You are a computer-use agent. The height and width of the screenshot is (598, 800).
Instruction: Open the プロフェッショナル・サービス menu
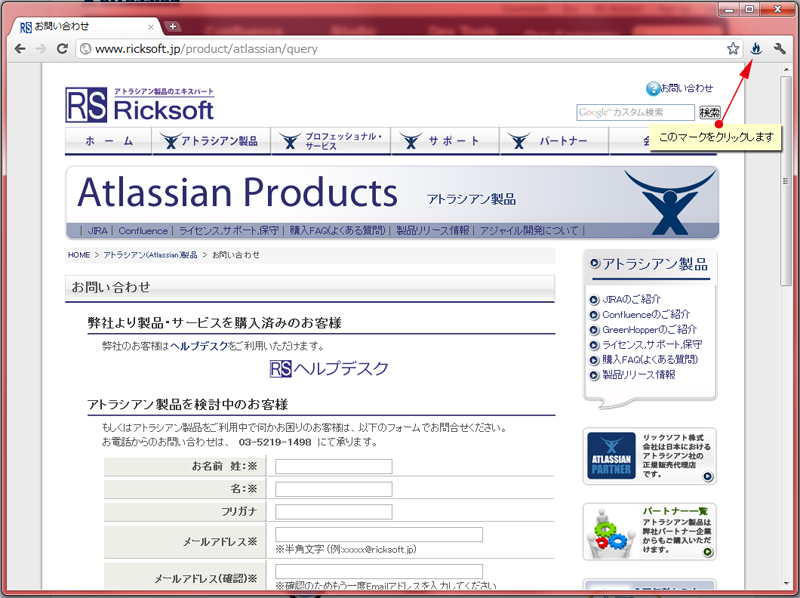[331, 141]
